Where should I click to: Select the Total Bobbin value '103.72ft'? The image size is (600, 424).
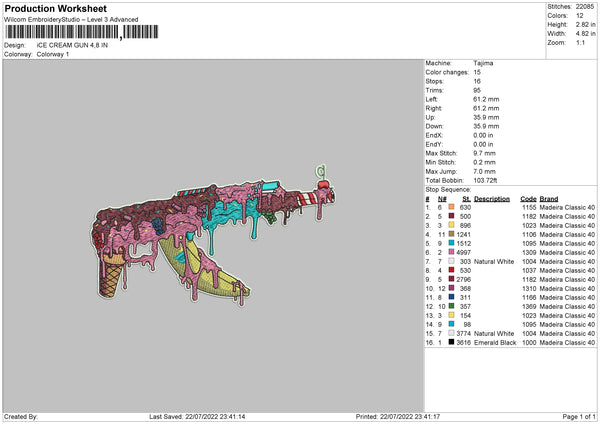pyautogui.click(x=485, y=180)
